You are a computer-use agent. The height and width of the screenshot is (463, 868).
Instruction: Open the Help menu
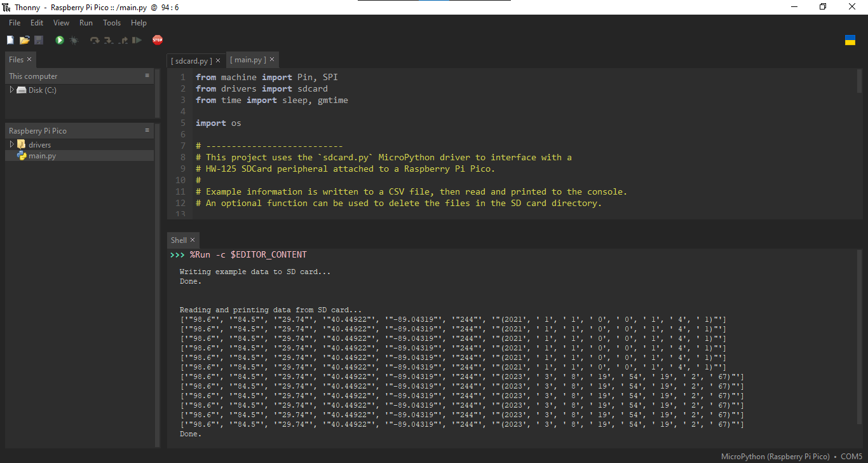139,22
